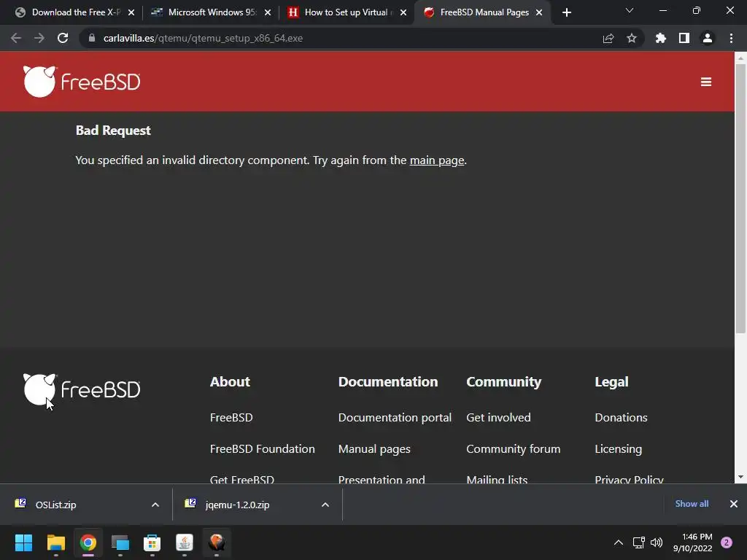
Task: View site information lock icon
Action: 92,38
